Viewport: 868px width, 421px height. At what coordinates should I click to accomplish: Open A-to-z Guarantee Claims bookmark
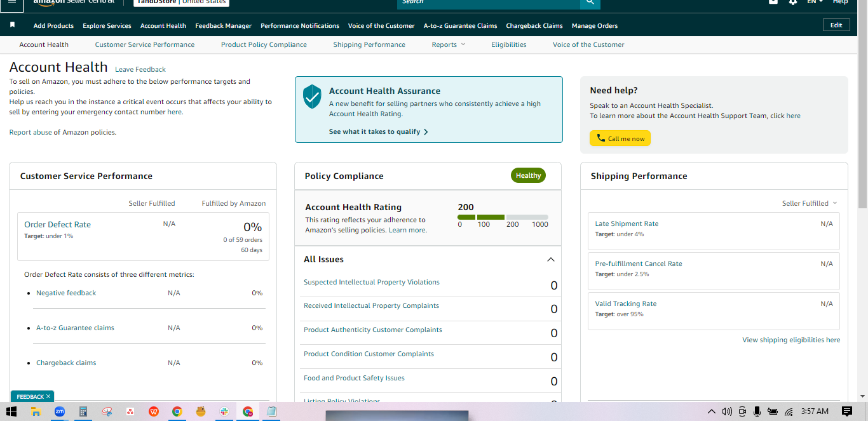[x=461, y=25]
